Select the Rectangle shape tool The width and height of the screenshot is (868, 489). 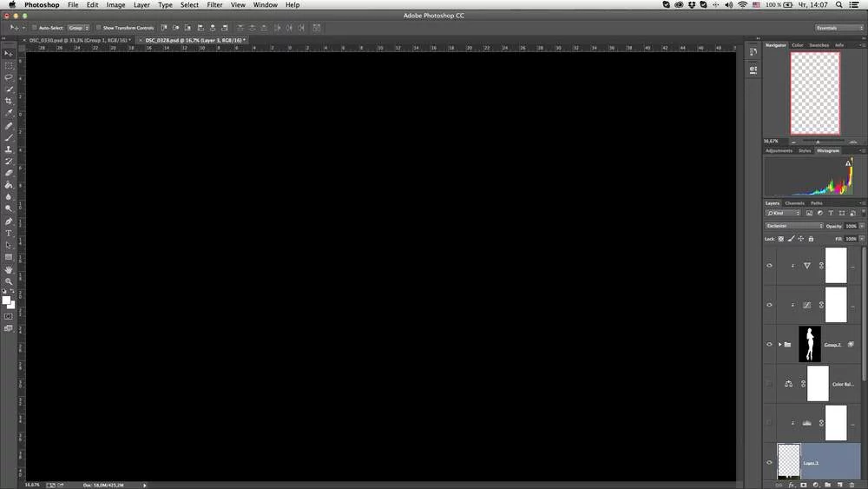click(x=9, y=257)
